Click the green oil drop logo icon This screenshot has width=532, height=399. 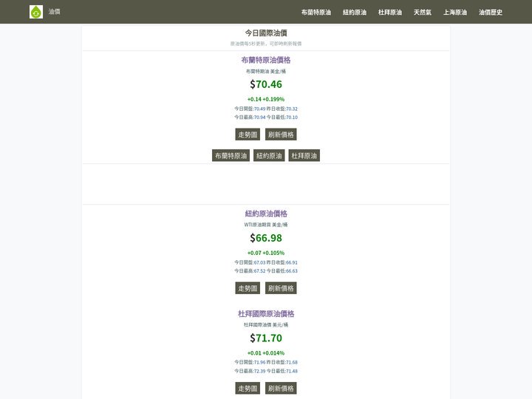(36, 12)
